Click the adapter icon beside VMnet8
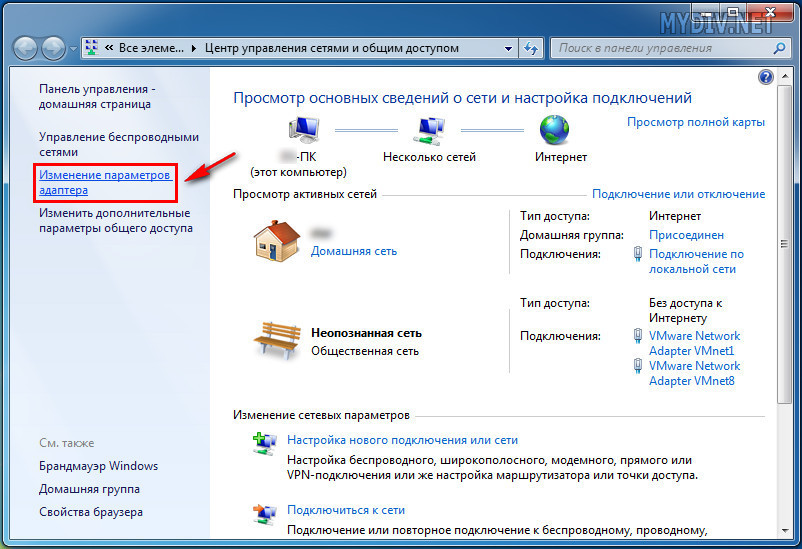The height and width of the screenshot is (549, 802). coord(638,365)
